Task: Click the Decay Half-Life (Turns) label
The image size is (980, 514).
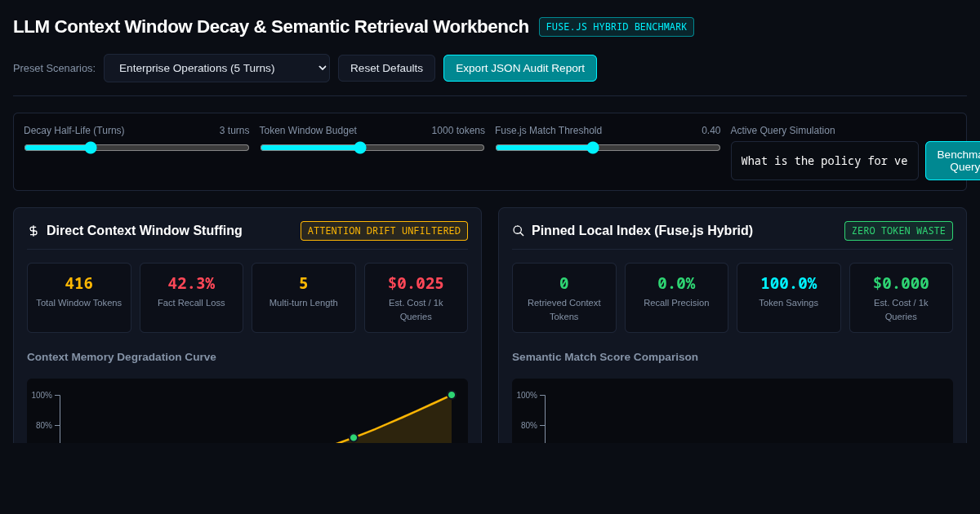Action: 74,131
